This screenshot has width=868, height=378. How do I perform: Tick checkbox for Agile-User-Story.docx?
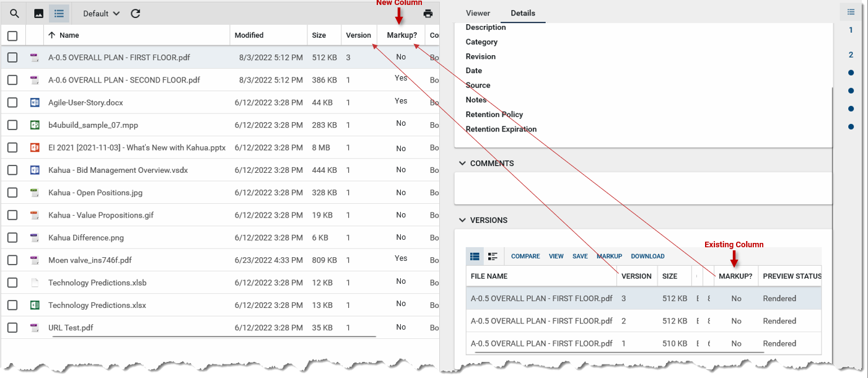coord(12,102)
